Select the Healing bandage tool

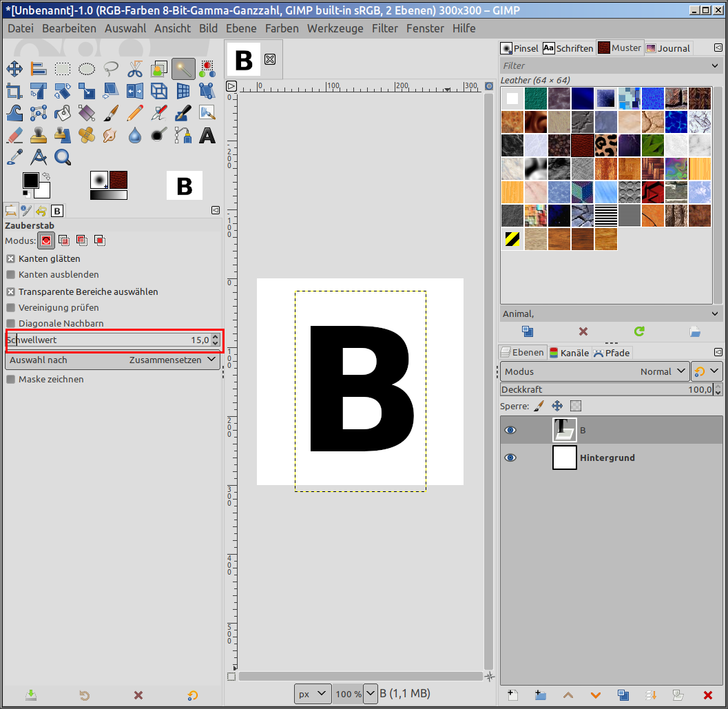point(87,135)
